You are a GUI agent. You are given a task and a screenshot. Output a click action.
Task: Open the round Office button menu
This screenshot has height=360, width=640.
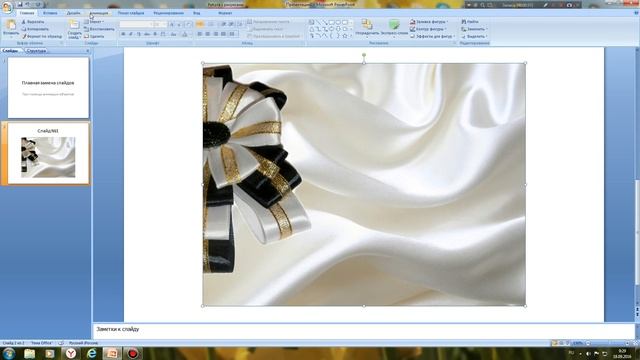(7, 7)
